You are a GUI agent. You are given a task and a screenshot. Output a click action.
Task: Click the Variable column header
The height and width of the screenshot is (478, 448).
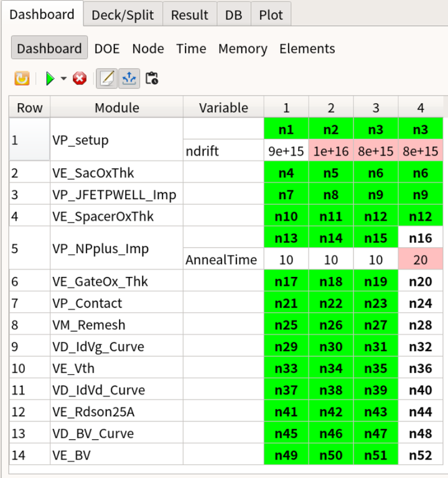223,108
